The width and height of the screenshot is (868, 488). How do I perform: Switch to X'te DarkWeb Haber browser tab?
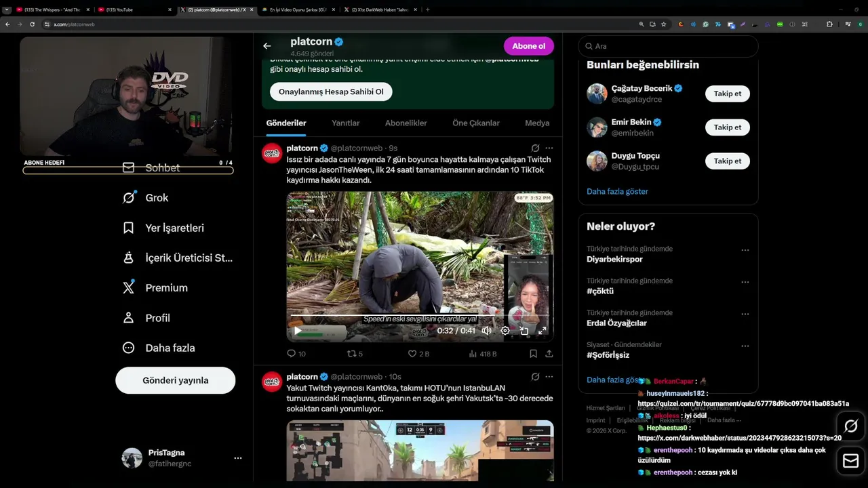tap(380, 9)
